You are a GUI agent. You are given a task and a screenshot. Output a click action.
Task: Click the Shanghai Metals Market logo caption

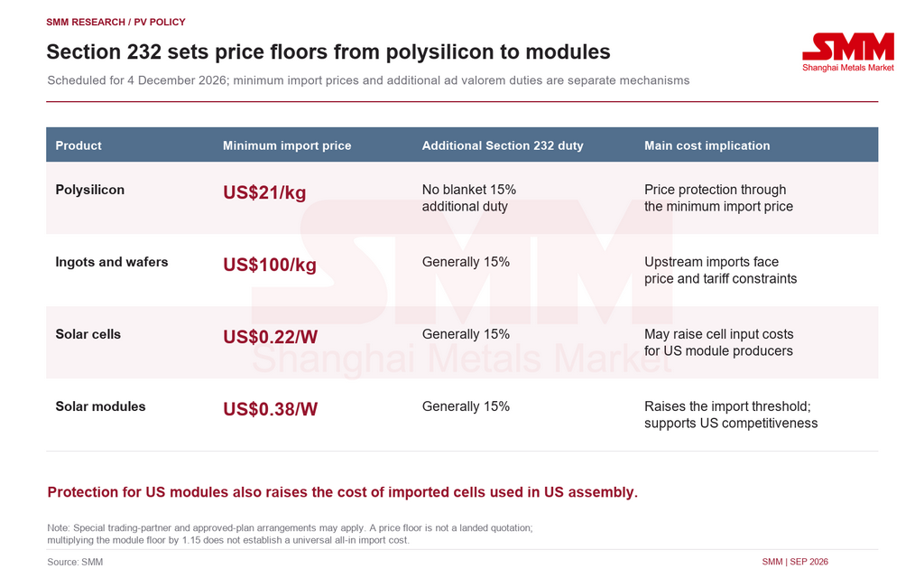coord(848,68)
